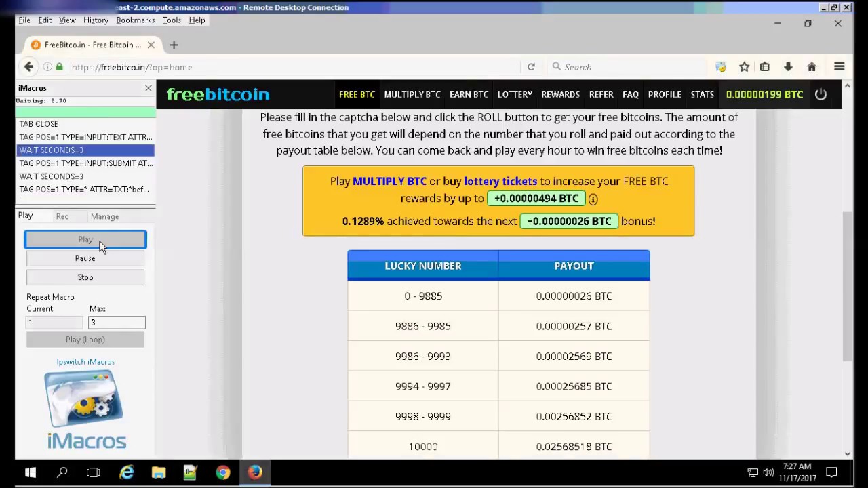This screenshot has width=868, height=488.
Task: Click the Current repeat count field
Action: 54,323
